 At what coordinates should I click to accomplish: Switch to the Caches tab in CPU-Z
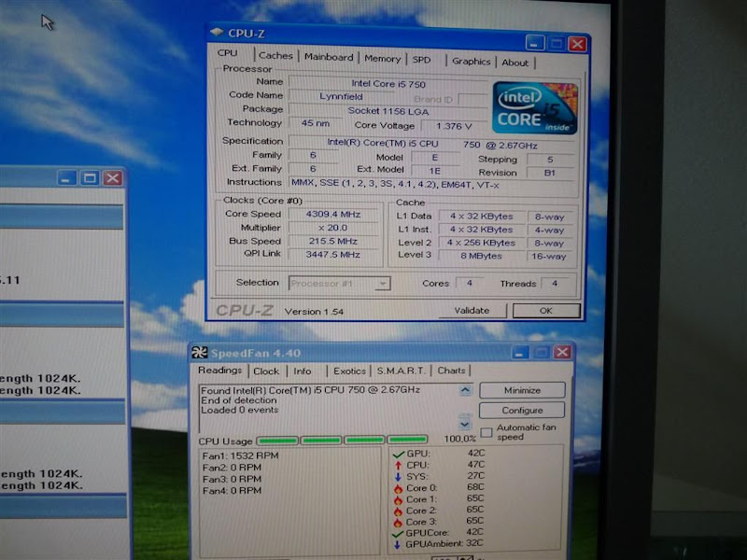[275, 55]
